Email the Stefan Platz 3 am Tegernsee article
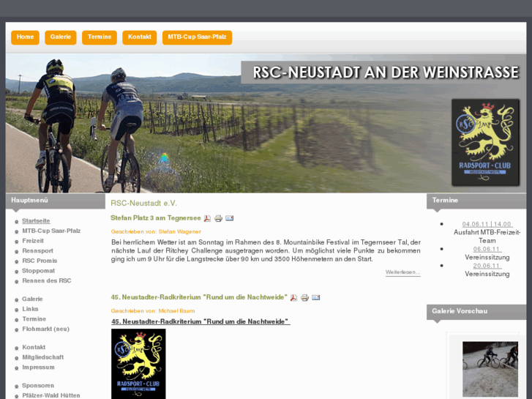Viewport: 532px width, 399px height. coord(229,218)
